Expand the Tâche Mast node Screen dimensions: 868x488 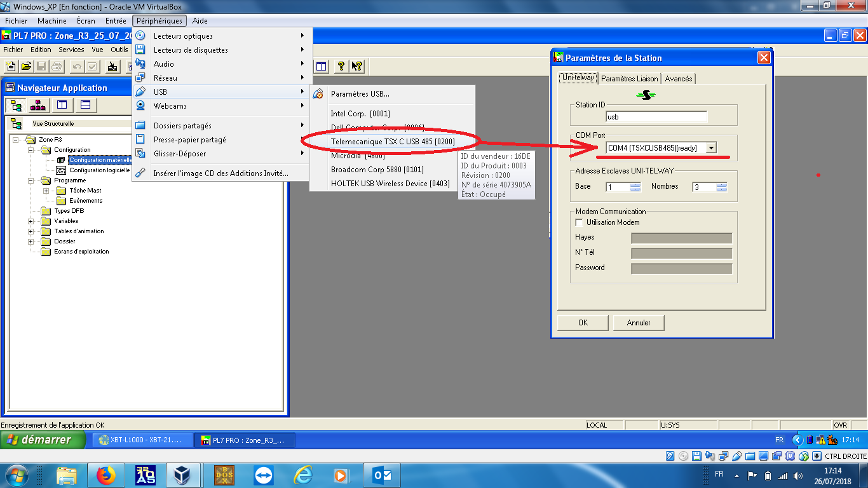(x=46, y=191)
